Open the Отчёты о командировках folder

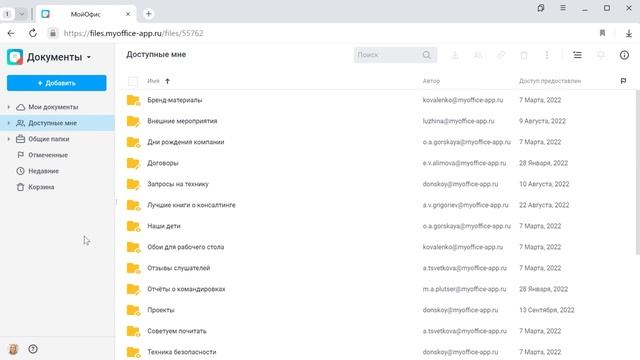click(186, 289)
